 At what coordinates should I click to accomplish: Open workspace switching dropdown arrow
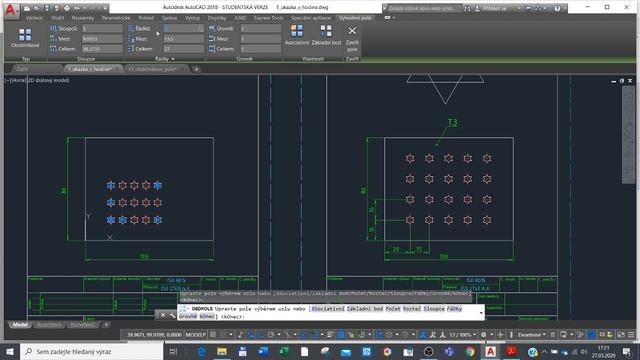pos(491,335)
